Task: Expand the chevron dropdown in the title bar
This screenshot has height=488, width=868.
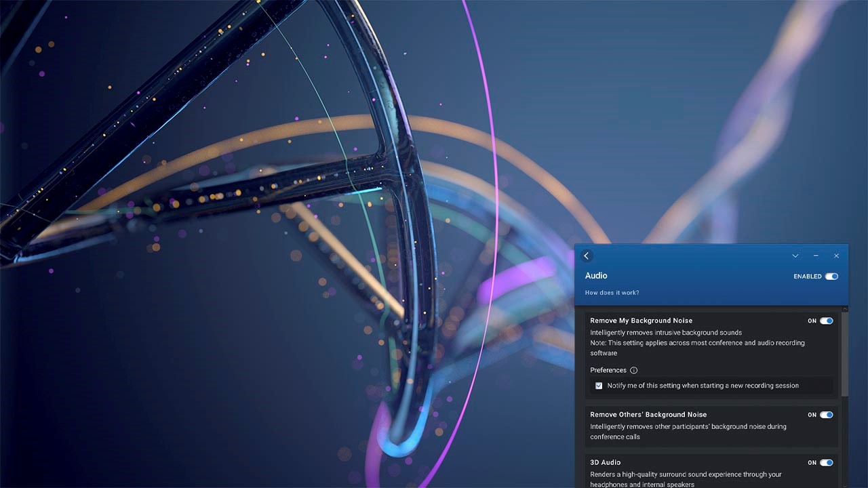Action: pos(795,256)
